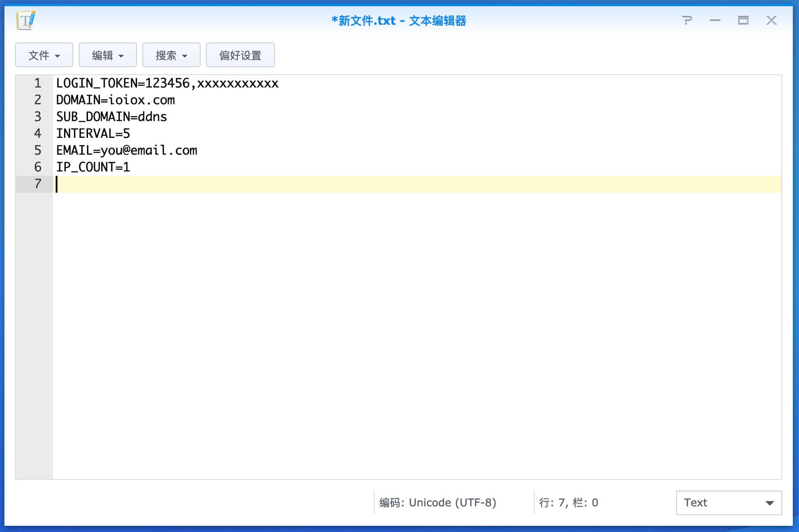Click the 行: 7, 栏: 0 status entry
799x532 pixels.
pyautogui.click(x=568, y=503)
